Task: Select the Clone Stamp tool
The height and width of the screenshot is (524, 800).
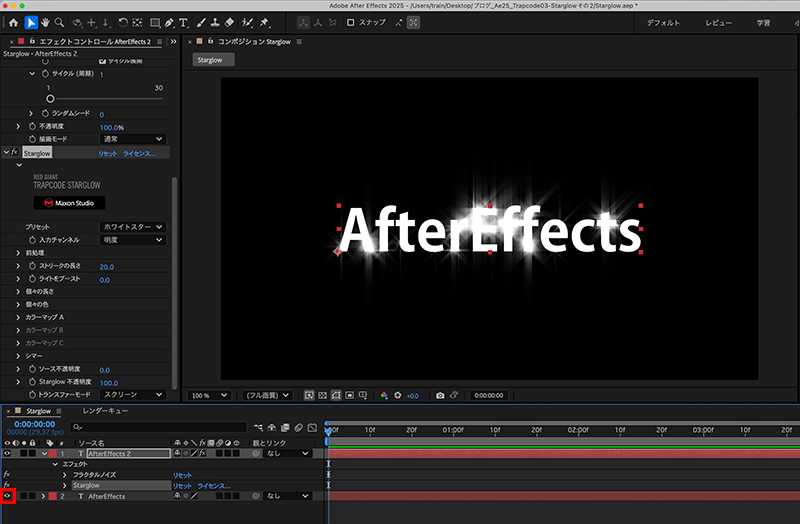Action: [215, 22]
